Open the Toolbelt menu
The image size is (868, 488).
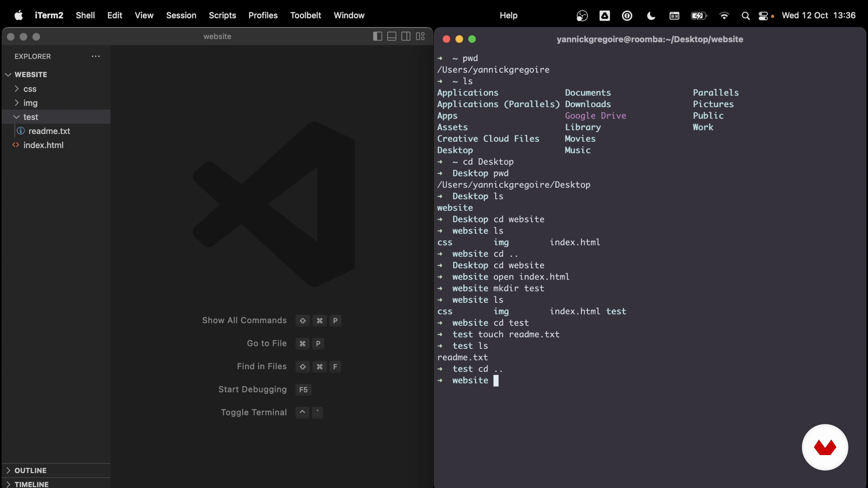306,16
